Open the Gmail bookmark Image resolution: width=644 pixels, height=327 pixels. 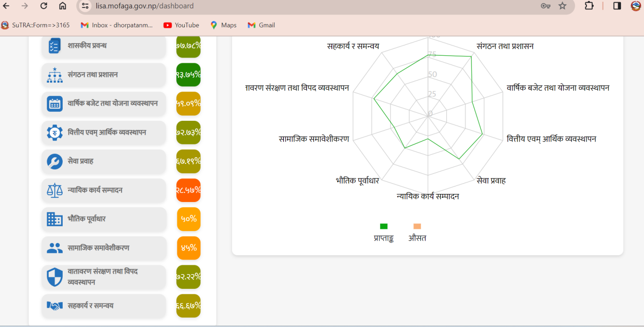click(261, 25)
